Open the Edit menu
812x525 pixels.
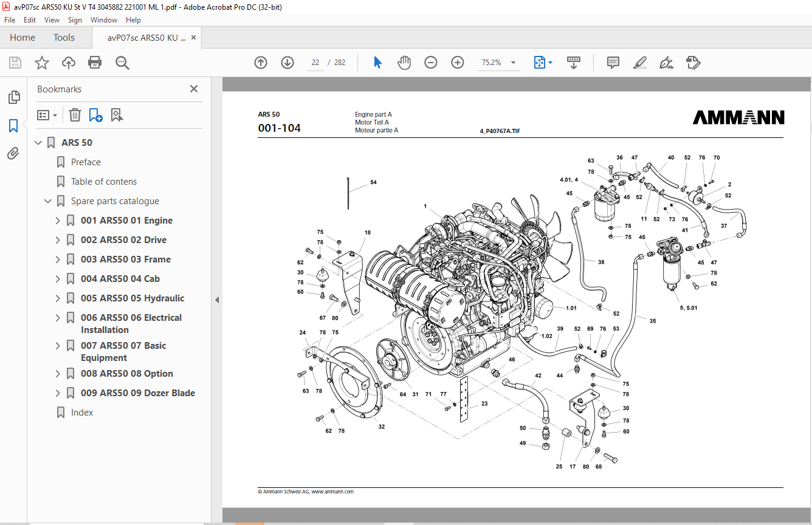pyautogui.click(x=30, y=20)
